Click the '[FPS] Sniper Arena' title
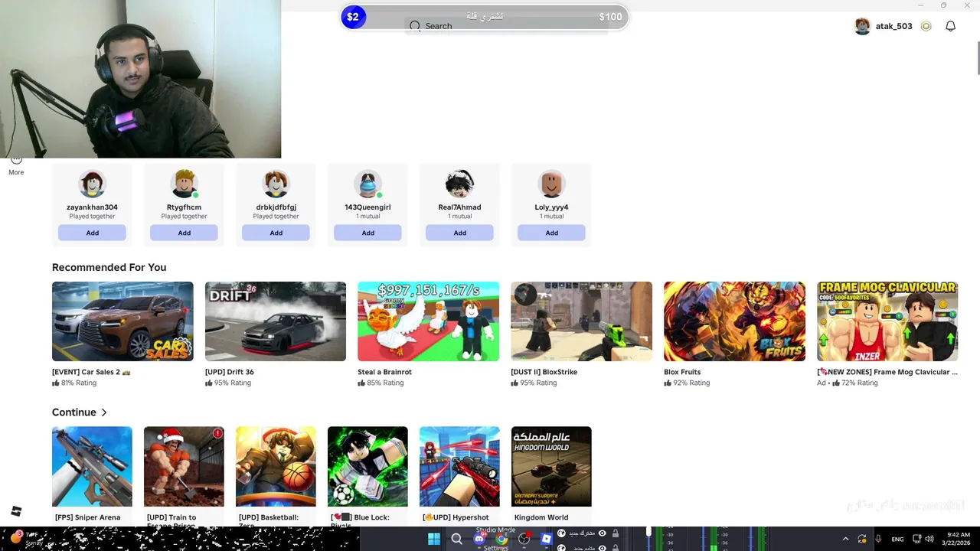 click(x=87, y=517)
